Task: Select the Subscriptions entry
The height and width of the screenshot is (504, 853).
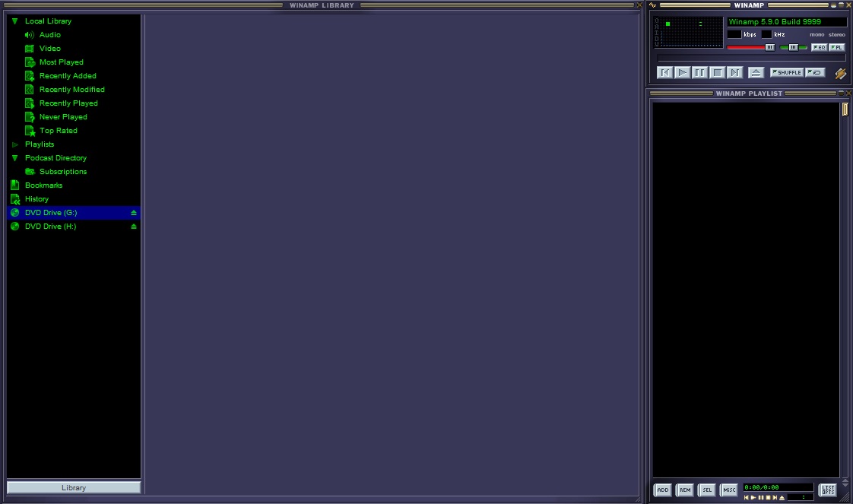Action: [x=63, y=171]
